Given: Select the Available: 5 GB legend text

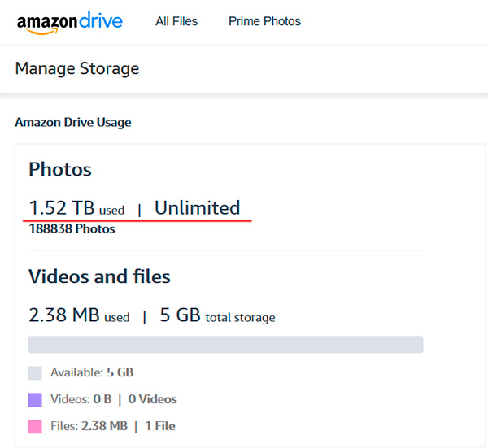Looking at the screenshot, I should (x=92, y=373).
